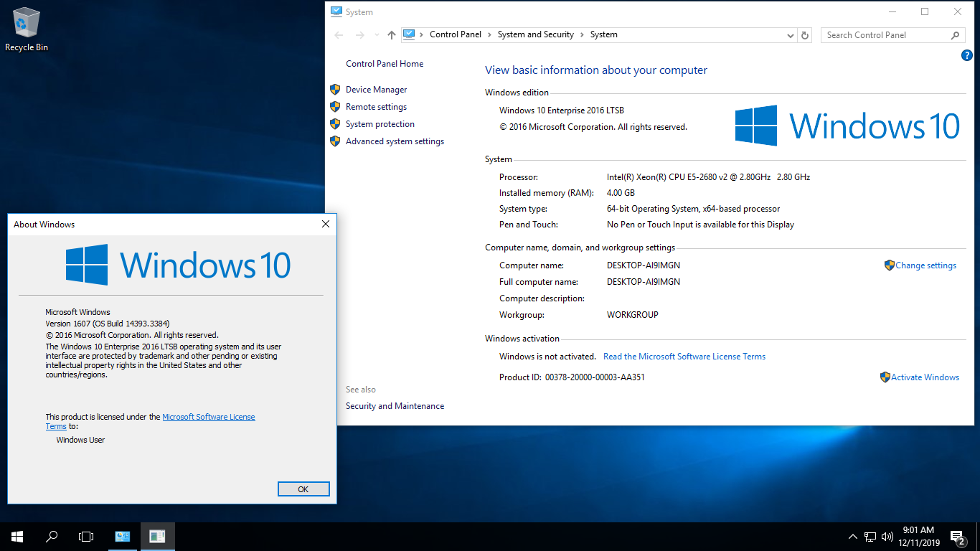Click the Windows is not activated text

547,357
